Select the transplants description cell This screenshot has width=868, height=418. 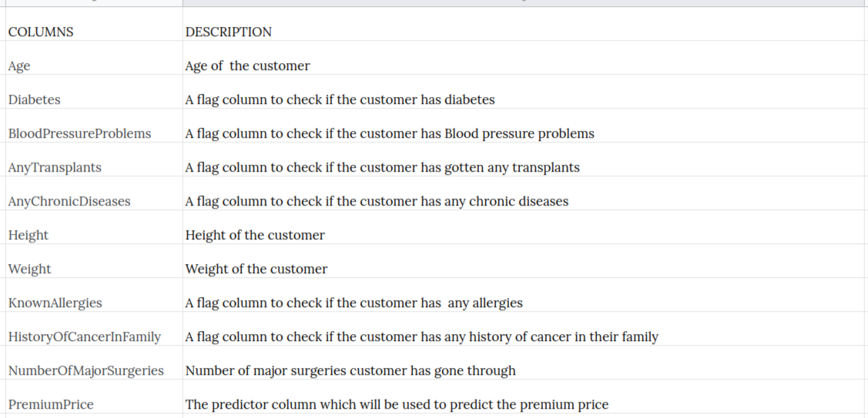click(x=525, y=159)
